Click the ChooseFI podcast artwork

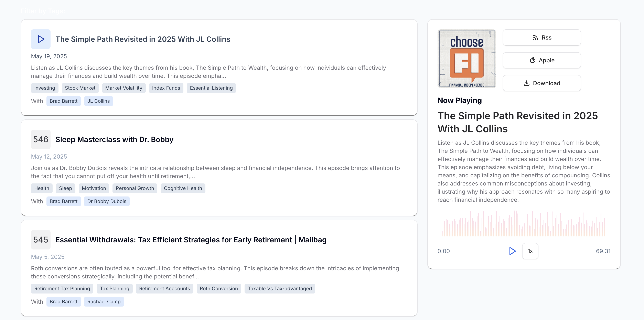click(x=467, y=59)
